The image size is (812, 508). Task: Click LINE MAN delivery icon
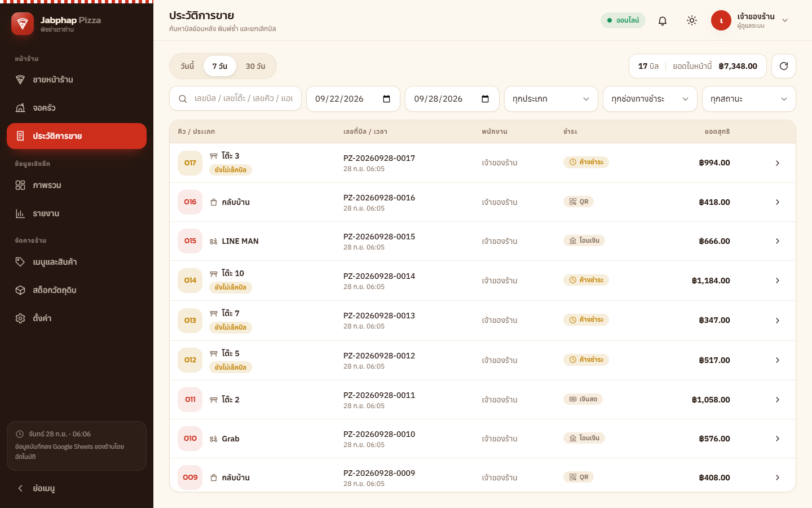tap(214, 242)
